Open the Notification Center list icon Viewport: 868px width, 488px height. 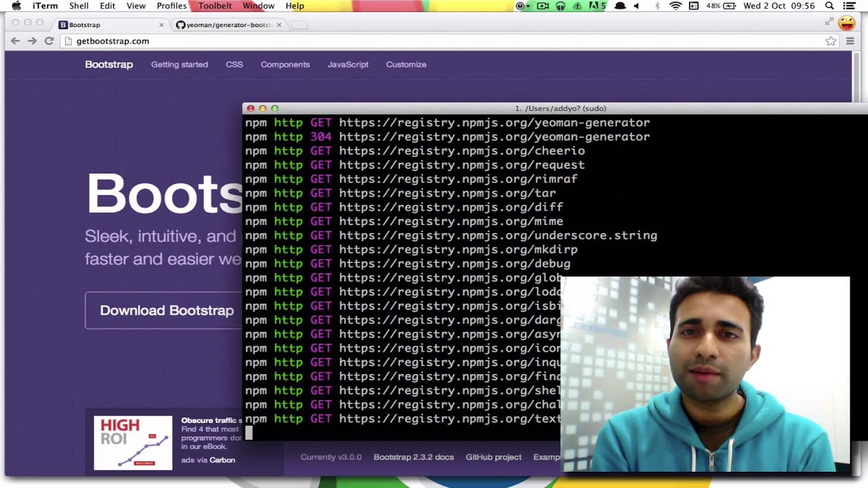[848, 5]
